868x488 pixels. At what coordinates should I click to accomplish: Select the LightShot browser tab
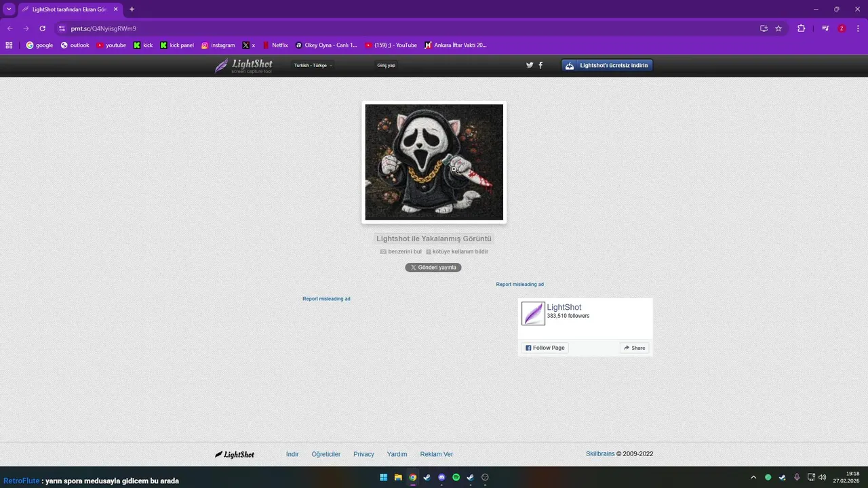[70, 9]
